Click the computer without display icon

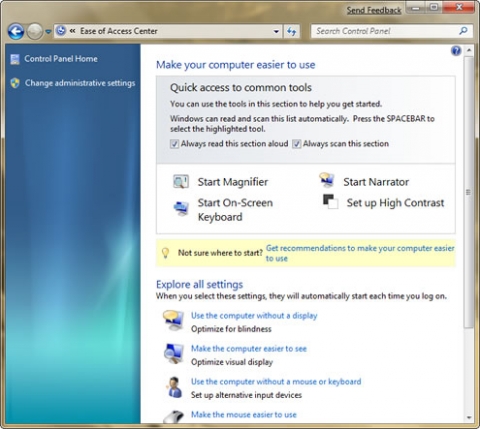click(173, 320)
